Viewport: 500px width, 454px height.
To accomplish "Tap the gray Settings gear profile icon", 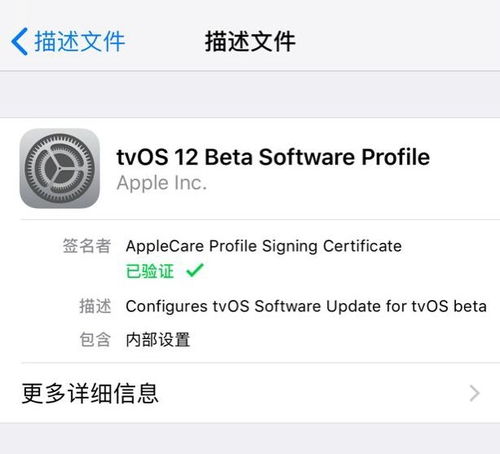I will (60, 168).
